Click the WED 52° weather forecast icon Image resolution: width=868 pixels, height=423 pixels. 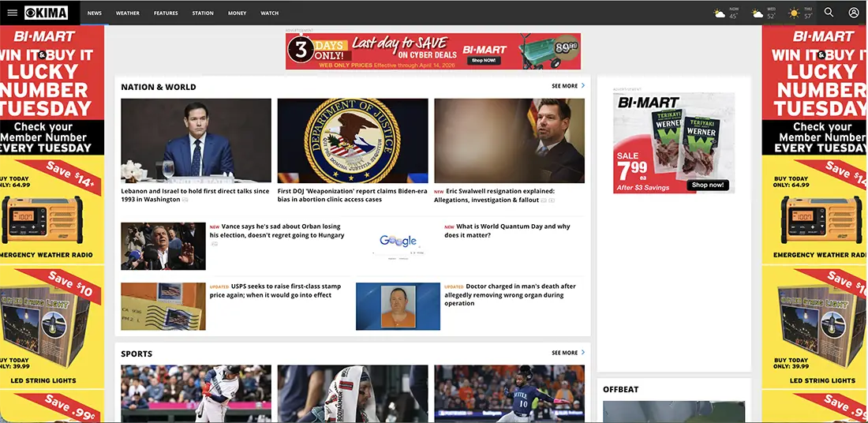[758, 13]
